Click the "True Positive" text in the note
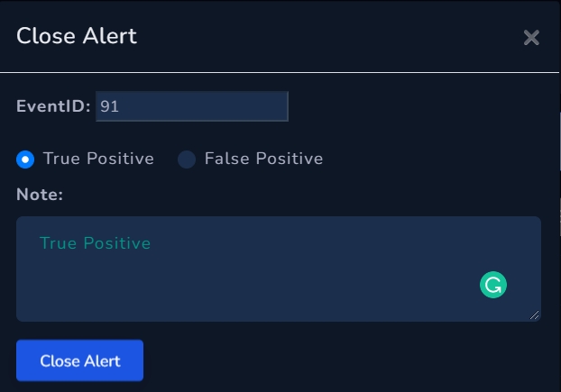The height and width of the screenshot is (392, 561). (95, 243)
